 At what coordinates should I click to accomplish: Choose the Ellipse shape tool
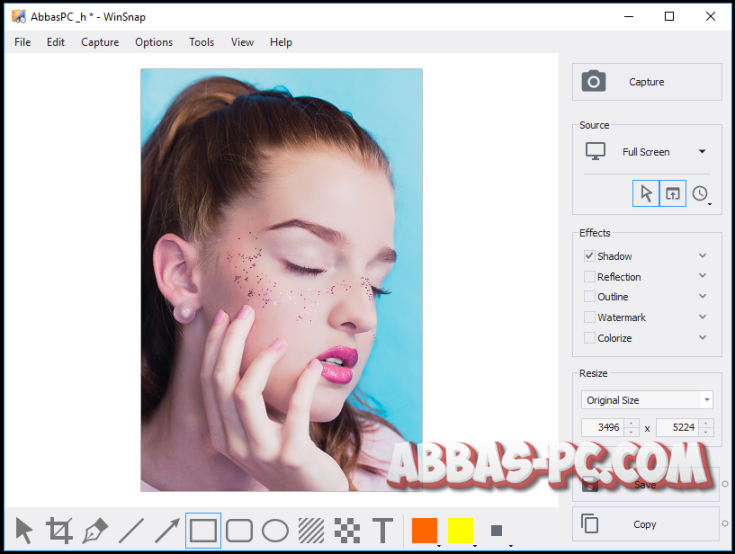point(275,530)
